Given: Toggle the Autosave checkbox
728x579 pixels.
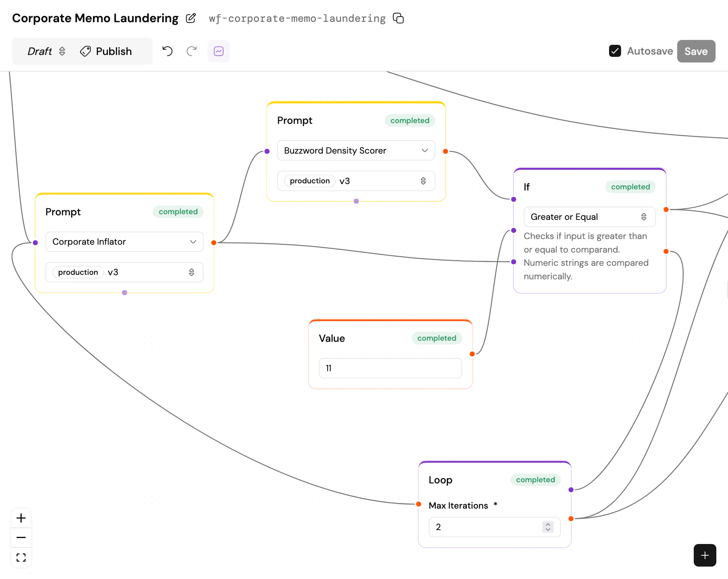Looking at the screenshot, I should [x=615, y=51].
